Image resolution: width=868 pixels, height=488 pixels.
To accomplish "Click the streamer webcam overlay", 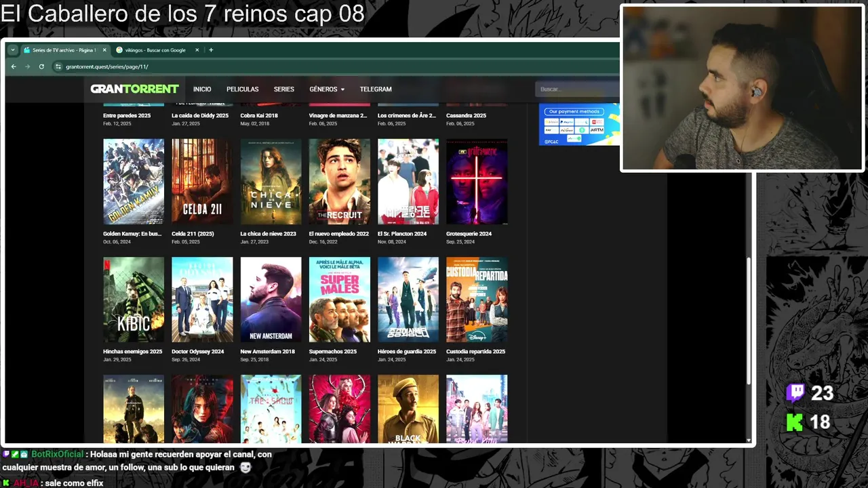I will click(742, 87).
